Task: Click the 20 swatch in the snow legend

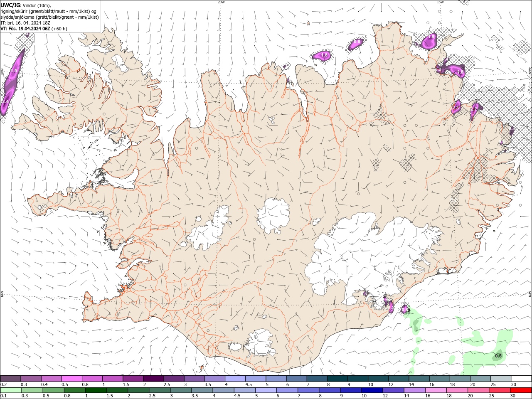Action: coord(480,379)
